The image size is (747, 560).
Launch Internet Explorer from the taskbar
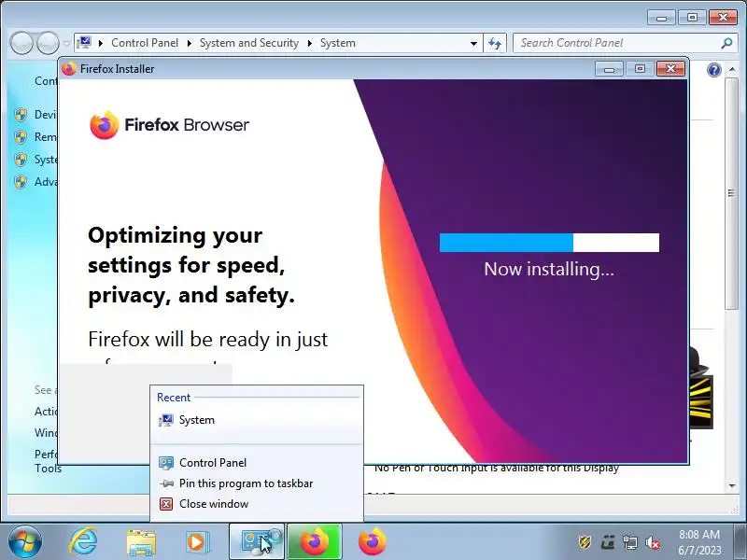(x=83, y=541)
